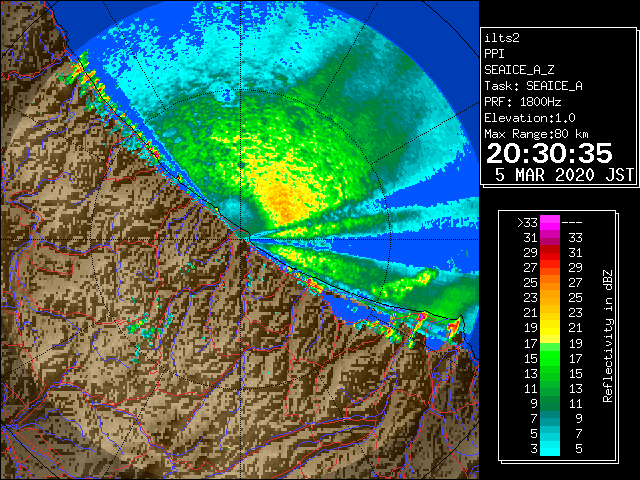Select the "Elevation:1.0" value
The height and width of the screenshot is (480, 640).
530,118
